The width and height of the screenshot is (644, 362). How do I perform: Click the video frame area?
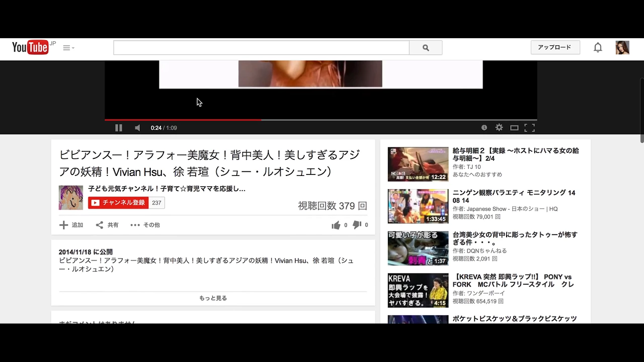point(321,89)
